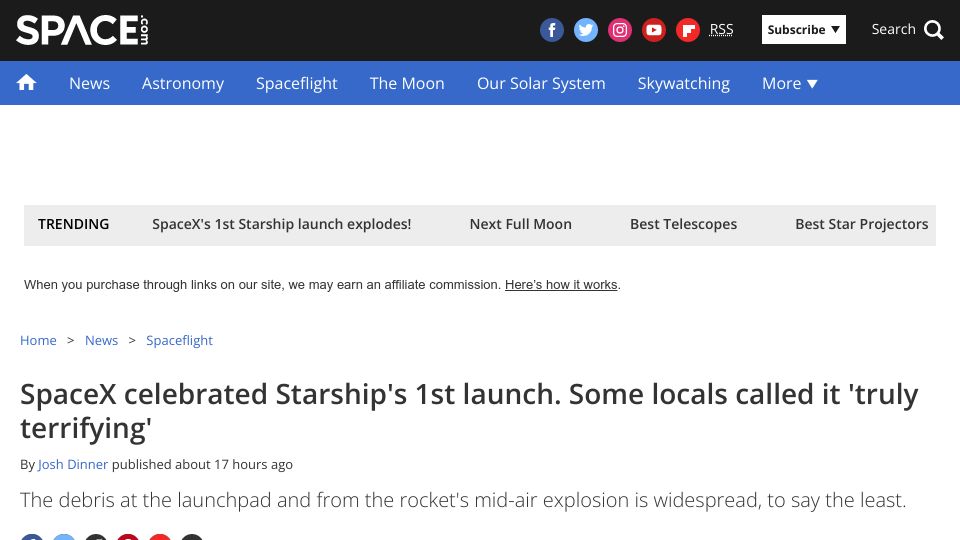Image resolution: width=960 pixels, height=540 pixels.
Task: Open author Josh Dinner's profile link
Action: coord(73,465)
